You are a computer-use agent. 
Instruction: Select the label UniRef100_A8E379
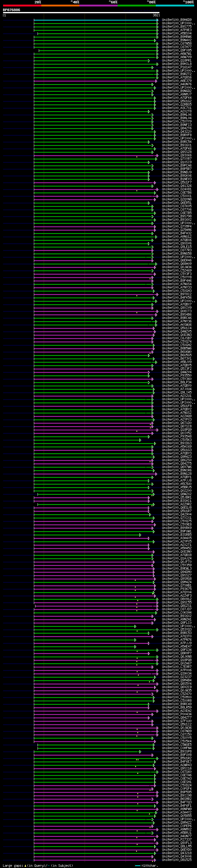(177, 81)
